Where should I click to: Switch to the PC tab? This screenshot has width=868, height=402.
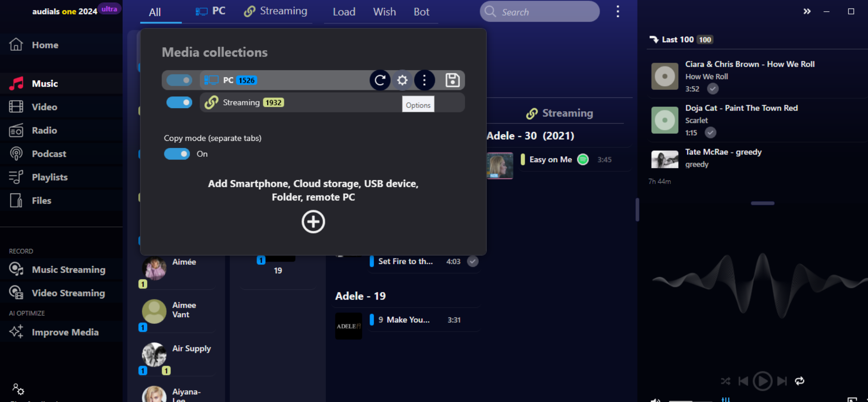point(210,11)
